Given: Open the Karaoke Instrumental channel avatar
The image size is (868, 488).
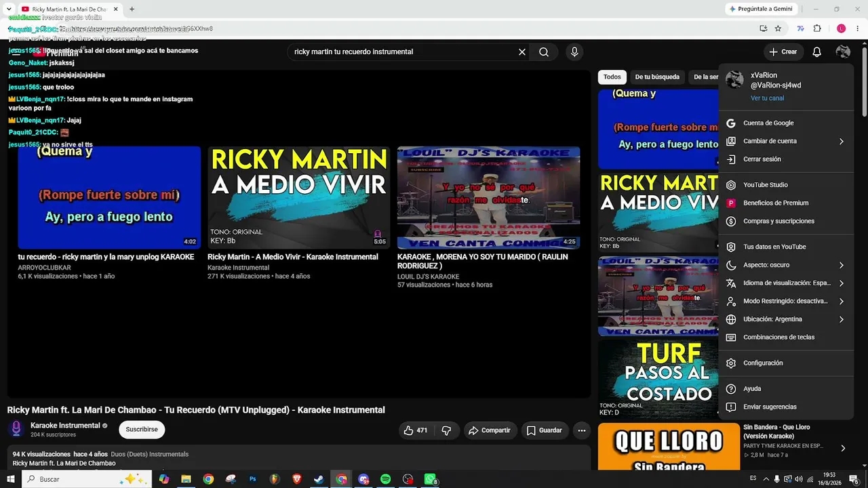Looking at the screenshot, I should pos(17,429).
